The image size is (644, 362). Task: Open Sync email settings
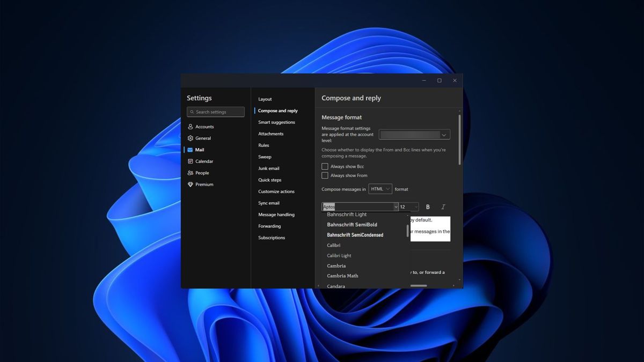point(269,203)
